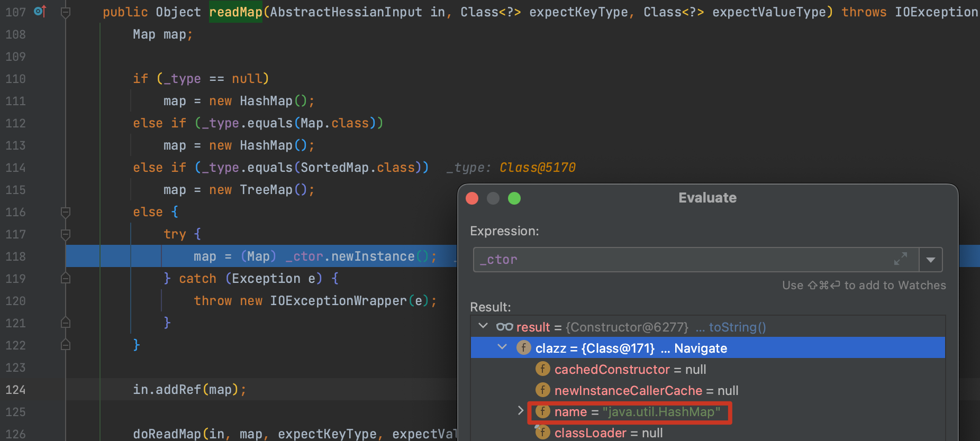Open the expression history dropdown

point(931,260)
